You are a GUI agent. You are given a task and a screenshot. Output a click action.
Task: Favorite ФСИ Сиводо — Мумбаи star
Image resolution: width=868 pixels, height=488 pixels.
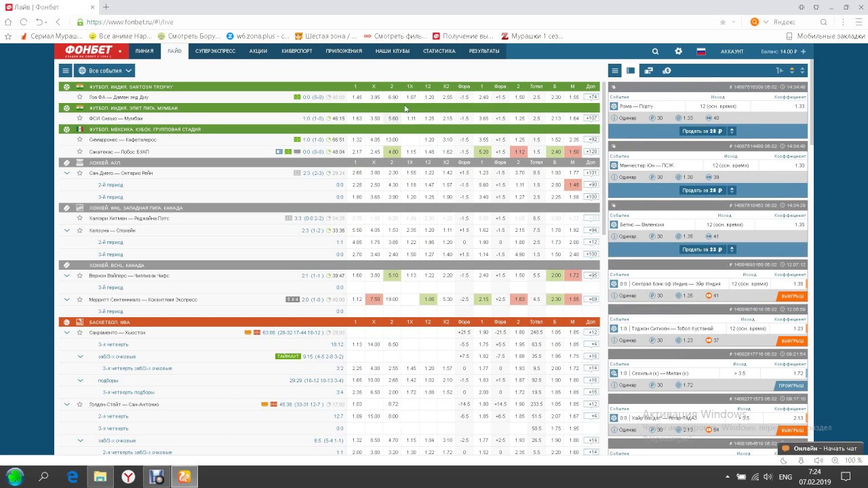click(x=79, y=118)
